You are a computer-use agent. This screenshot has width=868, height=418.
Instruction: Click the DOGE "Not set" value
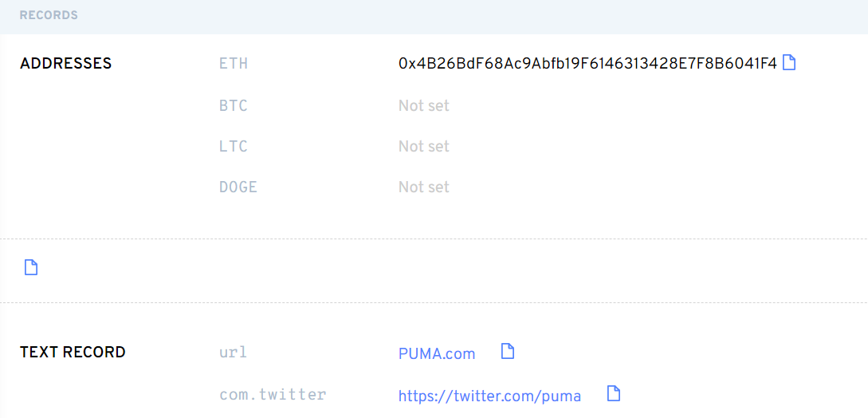(x=423, y=187)
